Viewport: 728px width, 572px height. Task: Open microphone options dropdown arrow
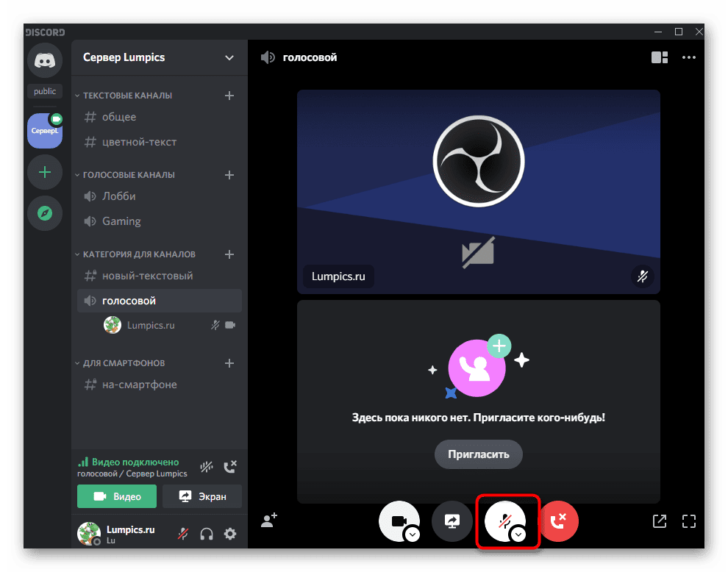pyautogui.click(x=518, y=535)
